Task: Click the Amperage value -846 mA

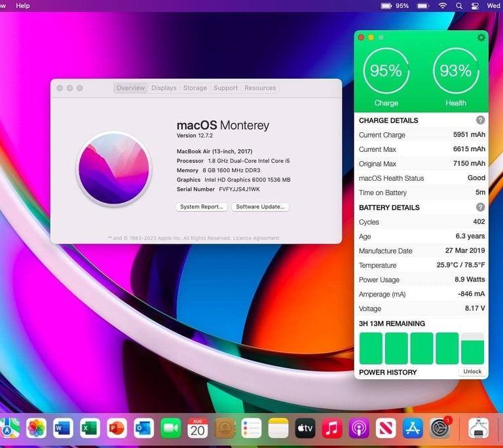Action: [472, 293]
